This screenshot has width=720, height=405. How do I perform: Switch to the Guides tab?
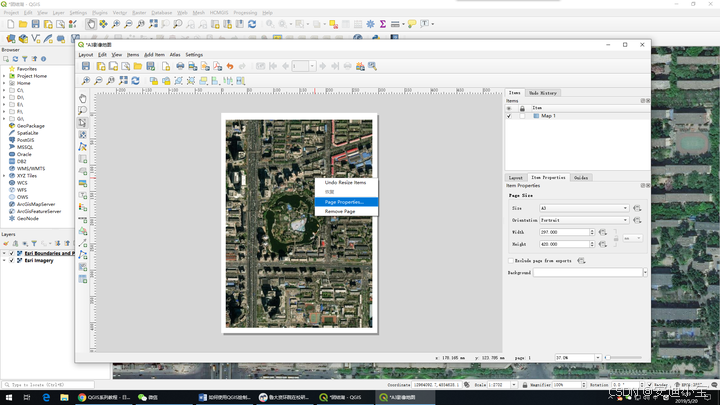pos(580,177)
